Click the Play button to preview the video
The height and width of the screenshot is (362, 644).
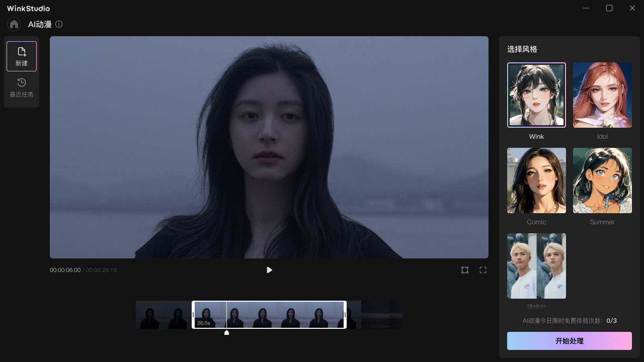(269, 270)
